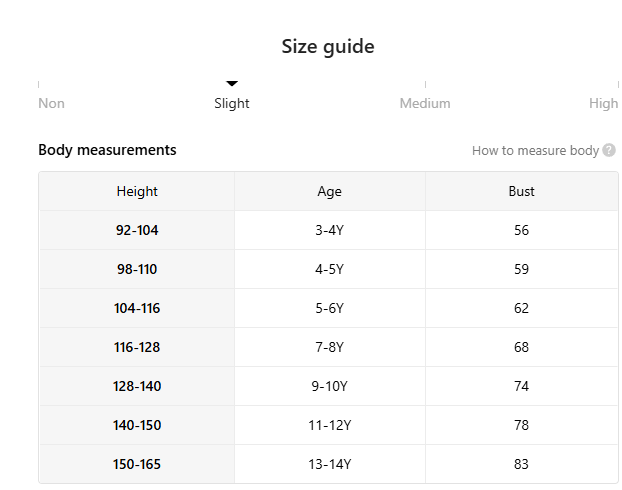Click the Age column header
This screenshot has height=490, width=622.
(330, 191)
